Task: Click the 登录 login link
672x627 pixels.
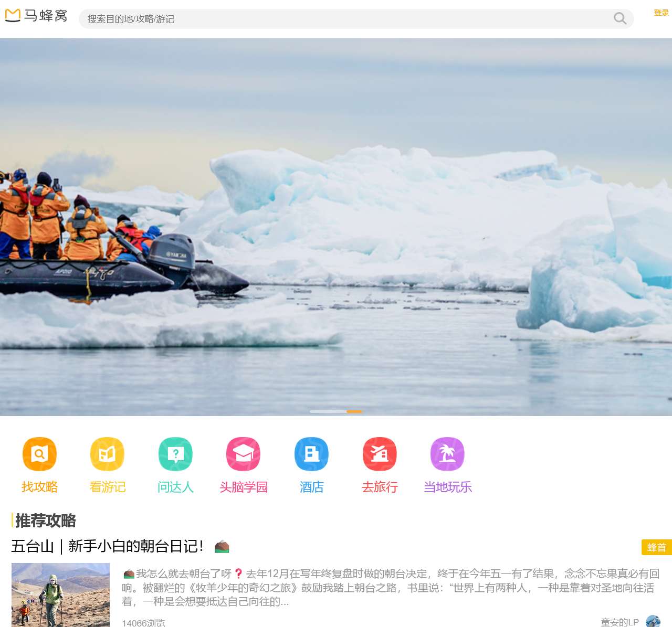Action: (x=661, y=13)
